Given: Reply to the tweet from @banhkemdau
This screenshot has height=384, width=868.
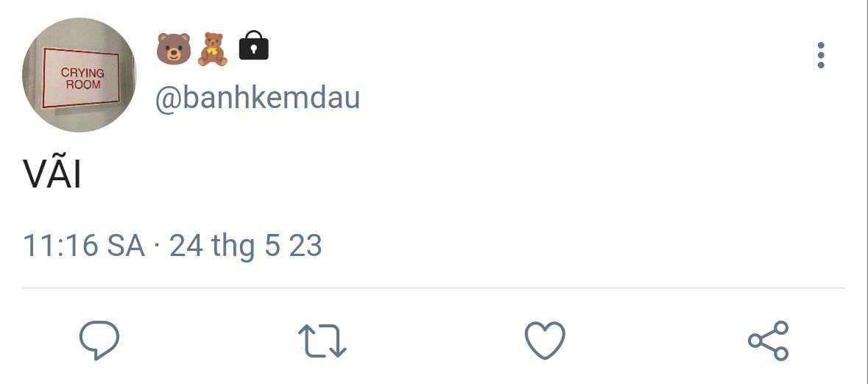Looking at the screenshot, I should [99, 340].
